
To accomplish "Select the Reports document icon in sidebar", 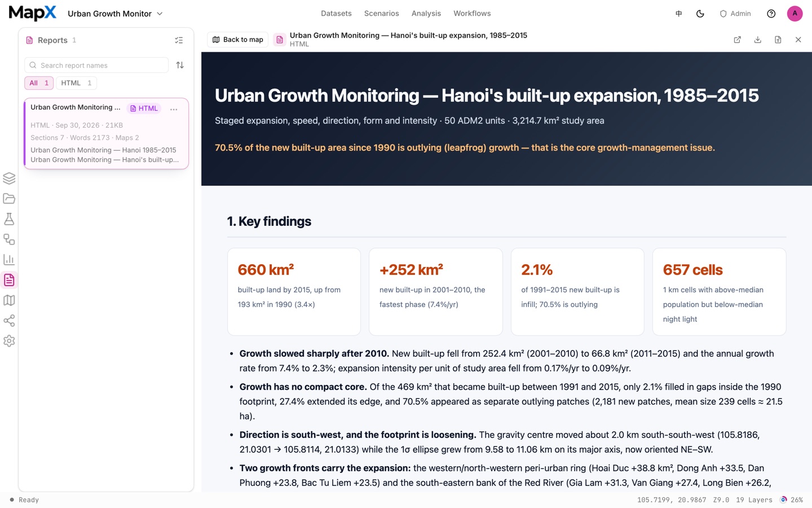I will (x=9, y=280).
